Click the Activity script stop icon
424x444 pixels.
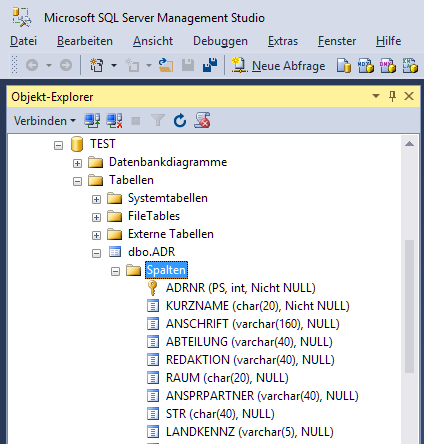[x=202, y=120]
